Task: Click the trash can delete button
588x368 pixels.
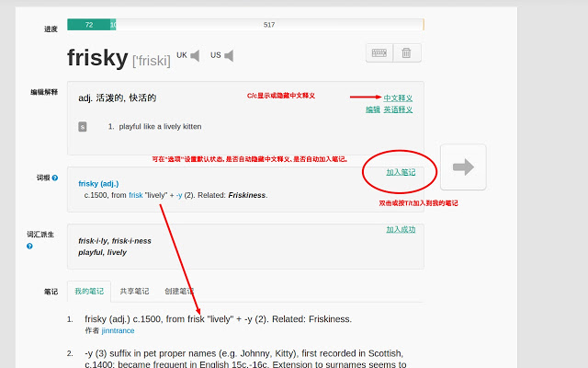Action: tap(406, 53)
